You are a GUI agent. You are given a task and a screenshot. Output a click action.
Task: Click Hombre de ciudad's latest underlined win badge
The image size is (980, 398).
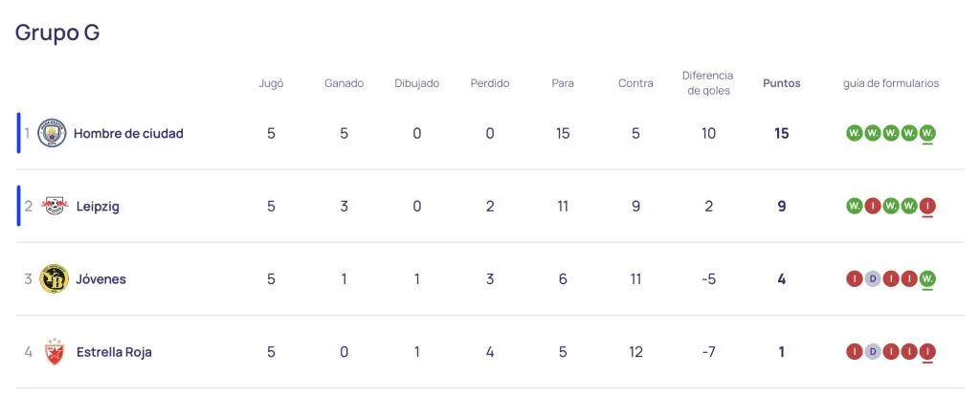click(x=927, y=133)
